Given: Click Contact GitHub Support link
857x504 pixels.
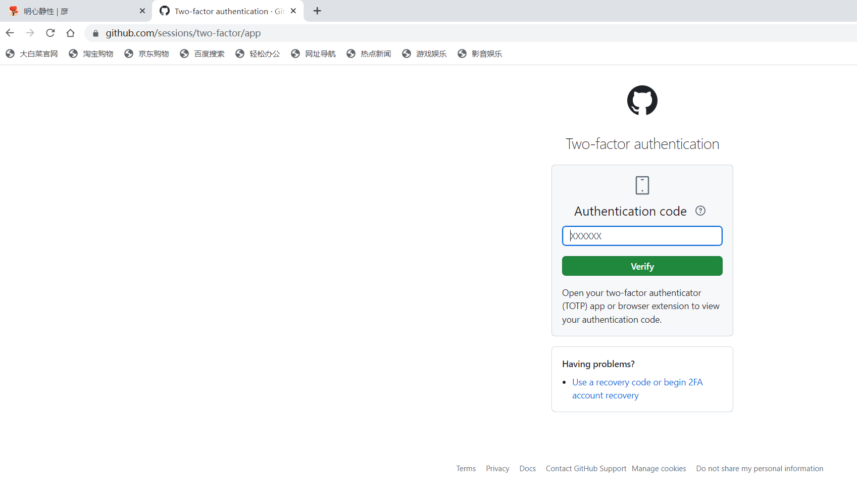Looking at the screenshot, I should [586, 469].
